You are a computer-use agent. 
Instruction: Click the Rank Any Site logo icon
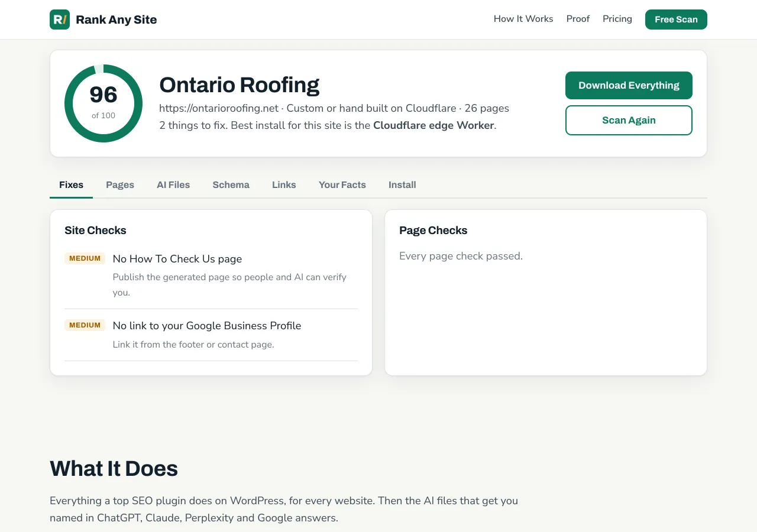(60, 20)
